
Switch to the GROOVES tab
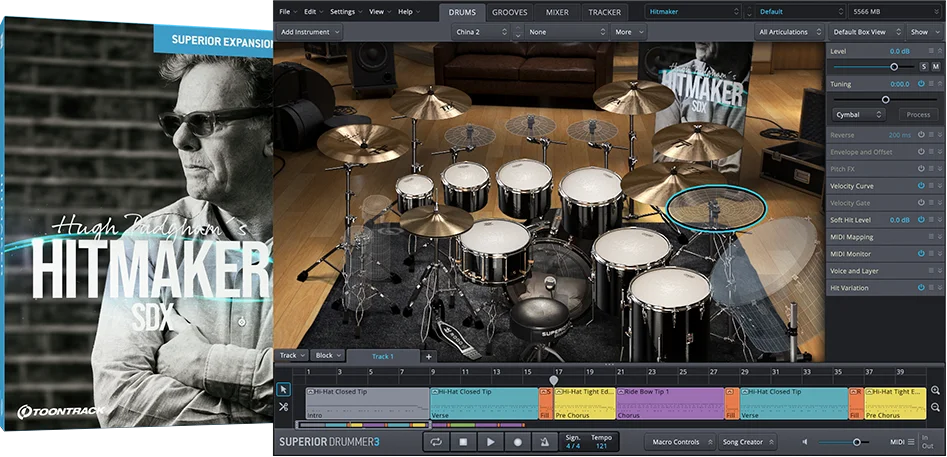[509, 12]
